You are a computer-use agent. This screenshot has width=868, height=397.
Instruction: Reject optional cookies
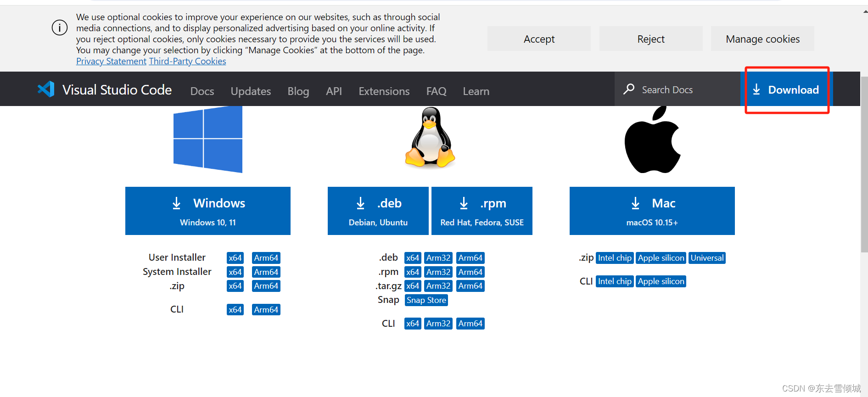tap(651, 39)
